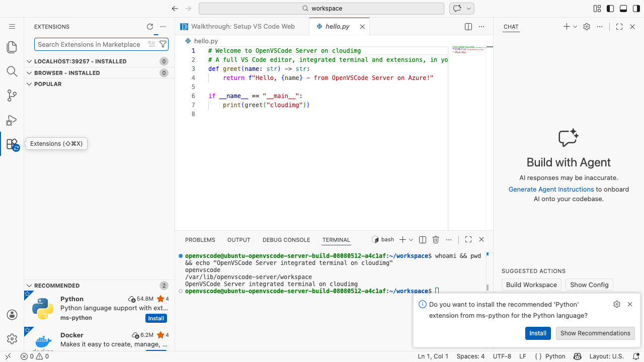Install Python from the notification
This screenshot has width=644, height=362.
point(538,333)
